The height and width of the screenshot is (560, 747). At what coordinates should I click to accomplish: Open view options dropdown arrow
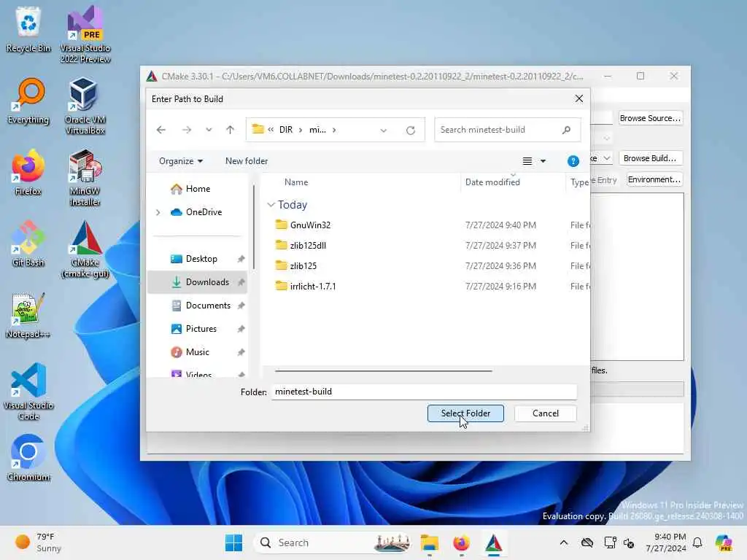543,161
